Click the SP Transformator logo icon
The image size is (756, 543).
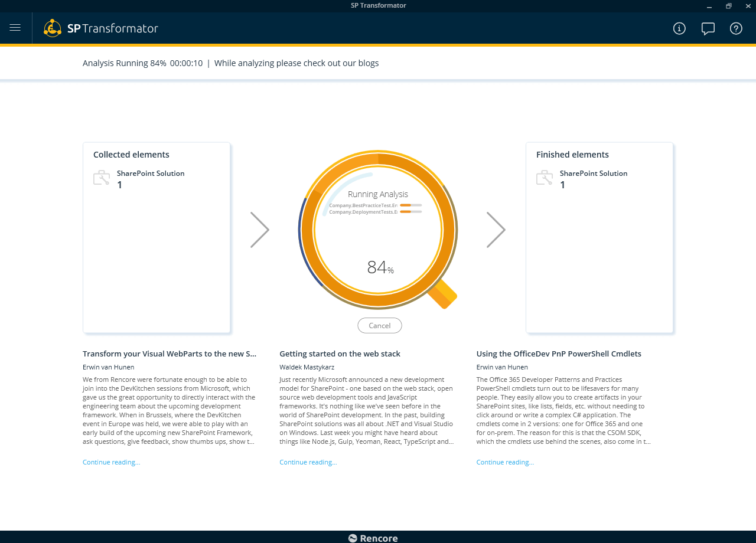click(x=53, y=28)
